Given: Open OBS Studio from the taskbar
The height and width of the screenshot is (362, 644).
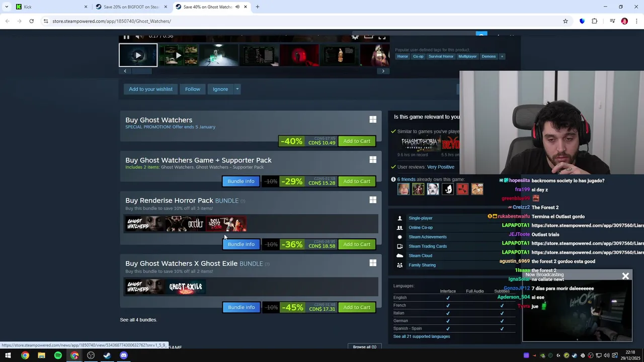Looking at the screenshot, I should coord(91,355).
